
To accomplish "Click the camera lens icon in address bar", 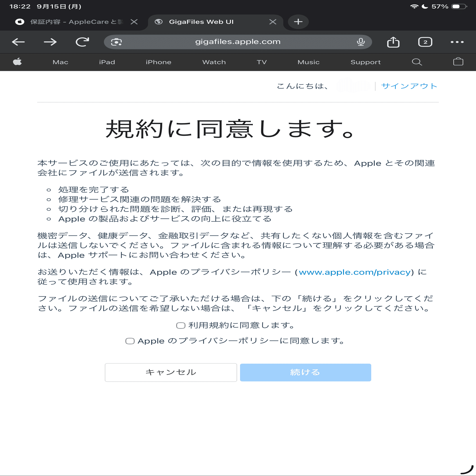I will point(116,42).
